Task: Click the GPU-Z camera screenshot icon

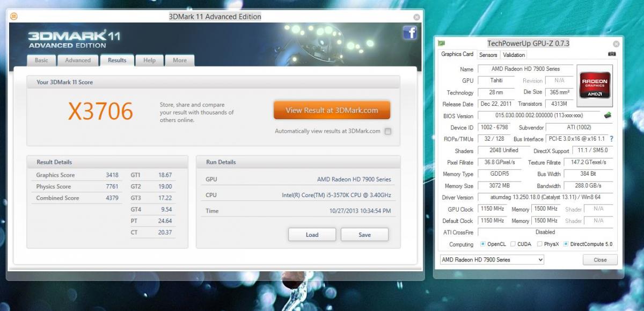Action: 612,54
